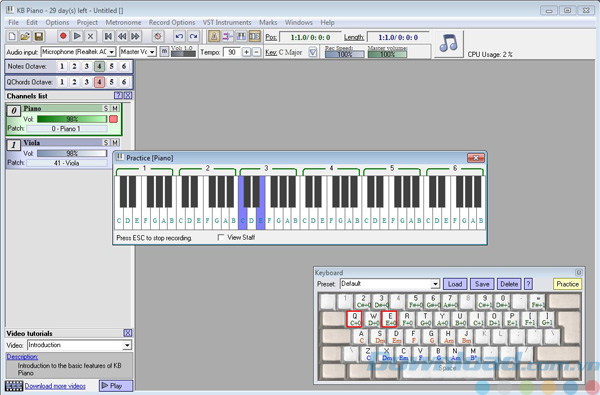This screenshot has height=395, width=600.
Task: Play the project from the toolbar
Action: click(77, 36)
